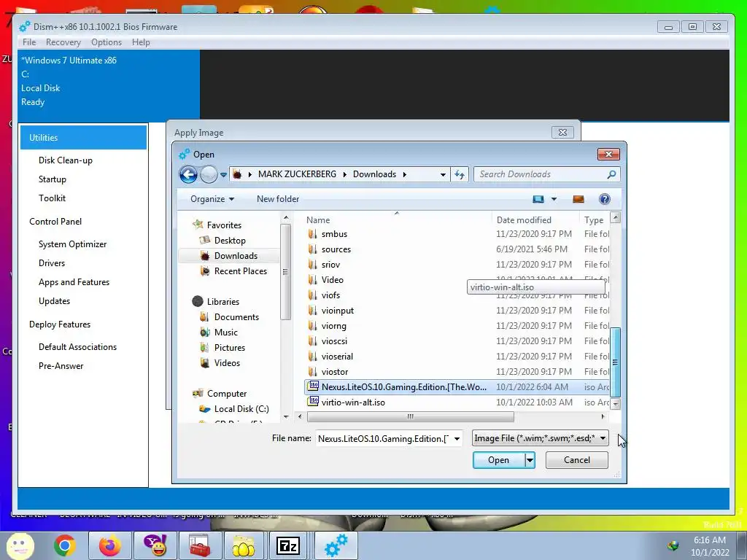Screen dimensions: 747x560
Task: Select Disk Clean-up in Dism++ sidebar
Action: pos(65,160)
